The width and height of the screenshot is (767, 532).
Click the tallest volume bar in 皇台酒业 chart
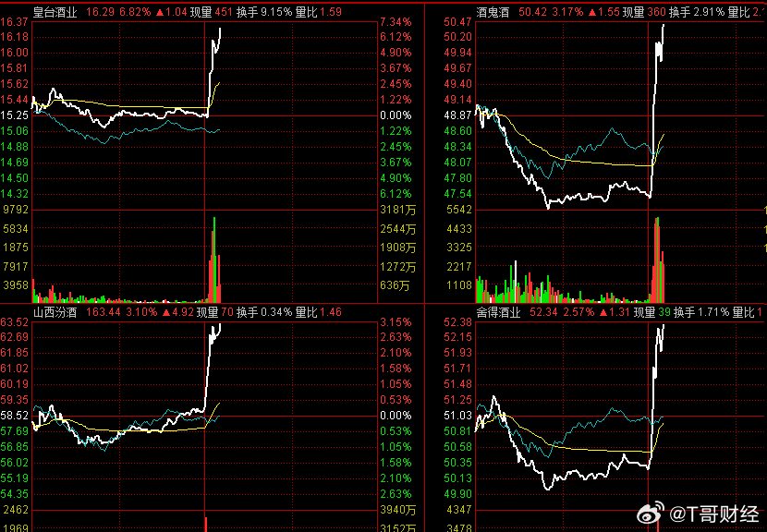coord(214,260)
